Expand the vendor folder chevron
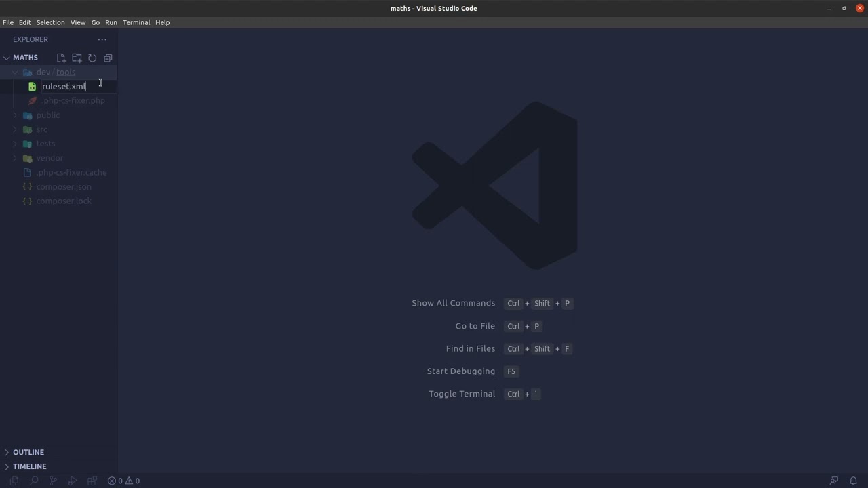 pos(15,158)
